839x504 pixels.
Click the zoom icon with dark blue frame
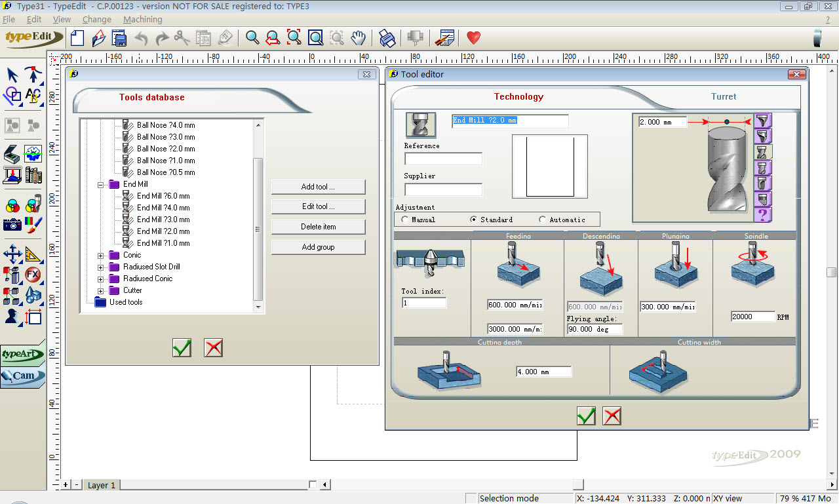(x=315, y=37)
